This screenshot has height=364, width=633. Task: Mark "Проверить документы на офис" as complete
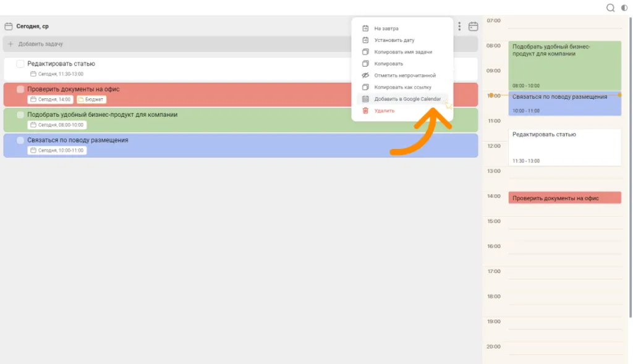point(20,90)
